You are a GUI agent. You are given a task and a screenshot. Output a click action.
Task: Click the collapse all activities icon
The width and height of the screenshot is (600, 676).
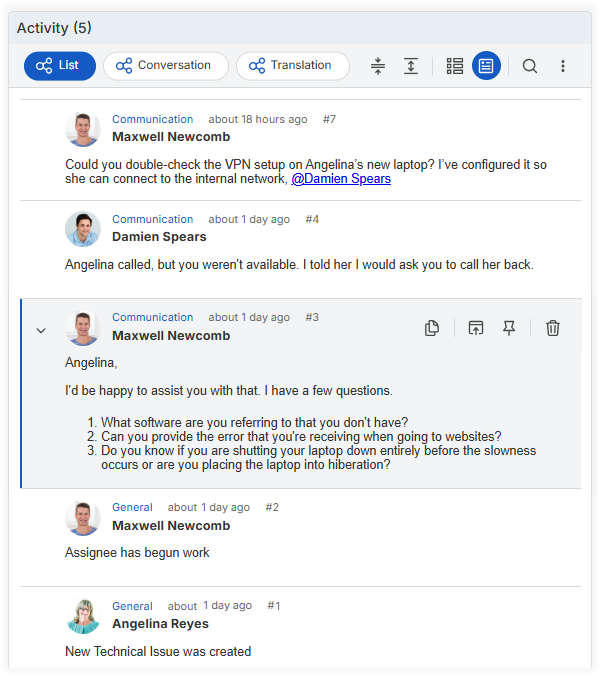click(377, 66)
